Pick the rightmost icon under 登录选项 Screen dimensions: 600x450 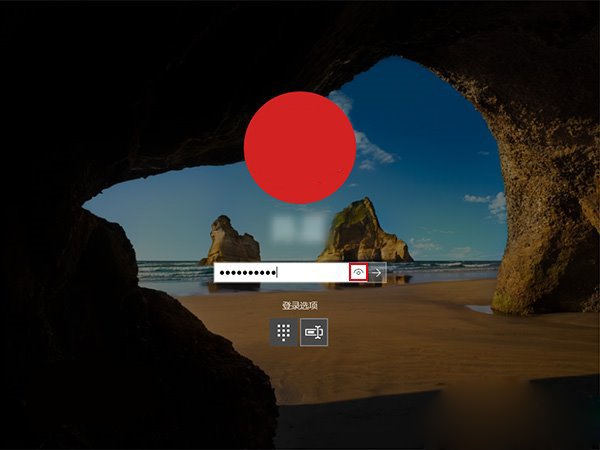coord(314,332)
